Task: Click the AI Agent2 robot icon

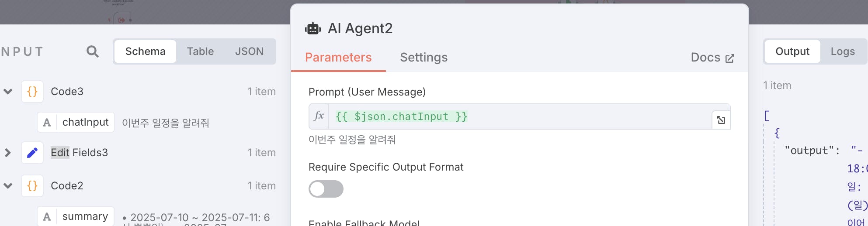Action: point(313,29)
